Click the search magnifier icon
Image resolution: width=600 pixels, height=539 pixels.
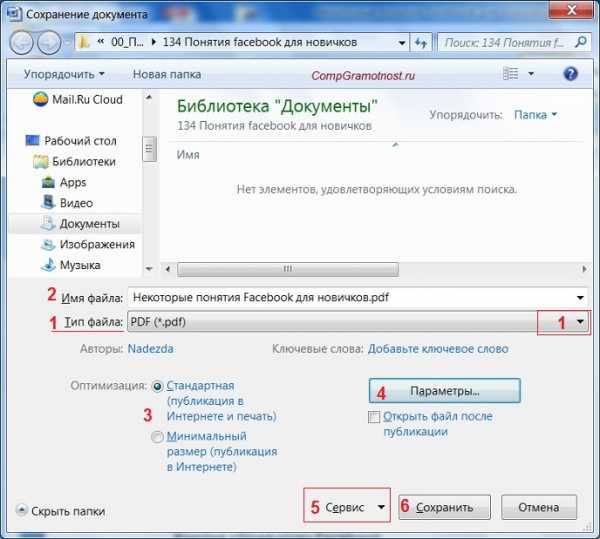click(581, 42)
